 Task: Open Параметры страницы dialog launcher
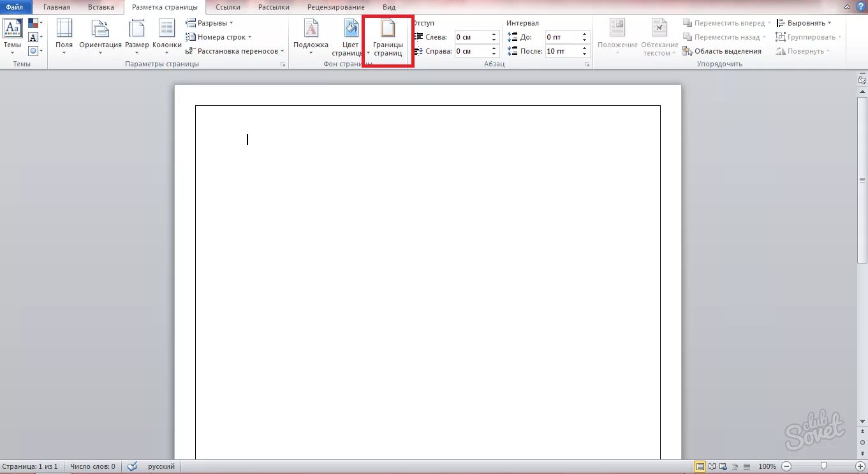(x=283, y=64)
